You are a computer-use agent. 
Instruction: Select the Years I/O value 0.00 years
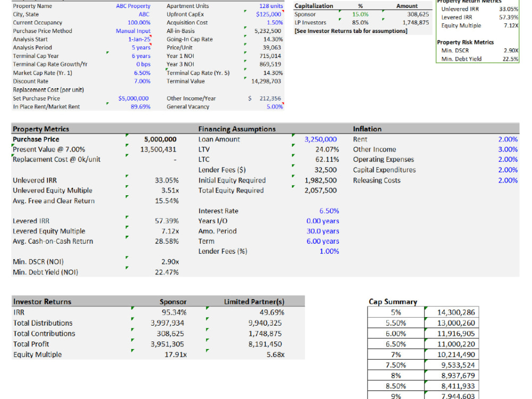pos(323,221)
